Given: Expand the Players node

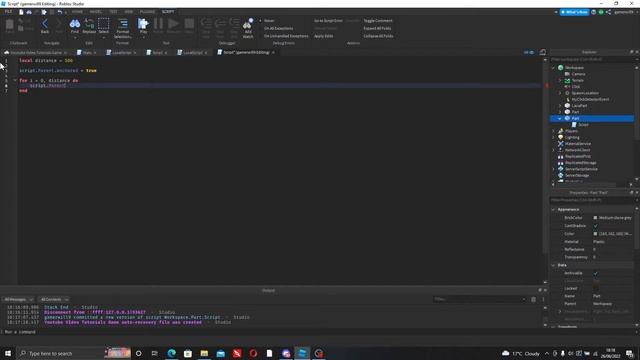Looking at the screenshot, I should pyautogui.click(x=553, y=131).
